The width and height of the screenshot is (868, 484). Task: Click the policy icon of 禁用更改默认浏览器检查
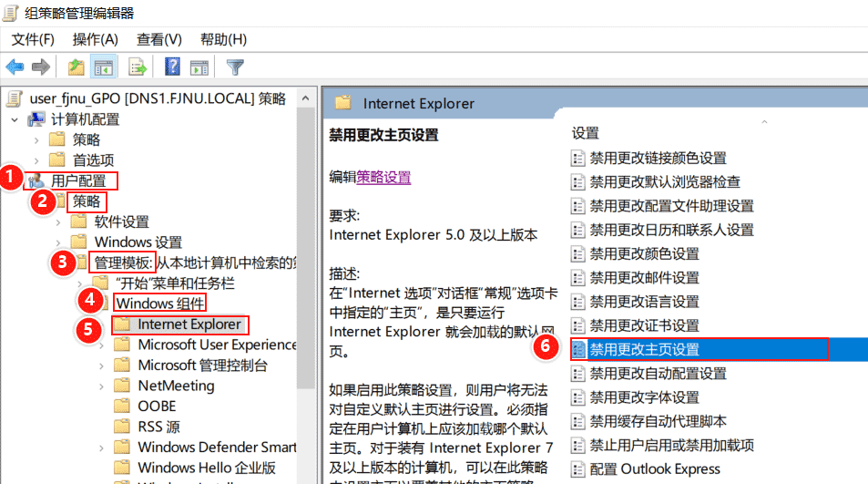(578, 182)
